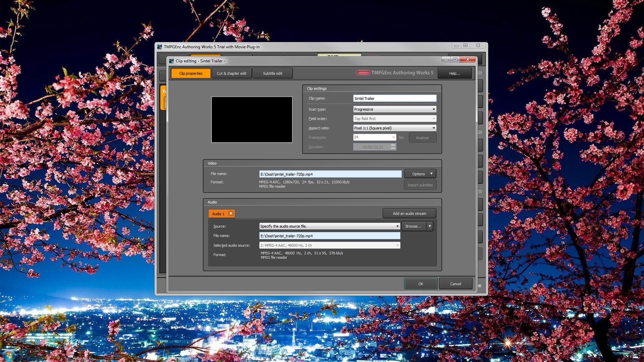Click the TMPGEnc Authoring Works 5 logo
Image resolution: width=644 pixels, height=362 pixels.
pos(395,73)
